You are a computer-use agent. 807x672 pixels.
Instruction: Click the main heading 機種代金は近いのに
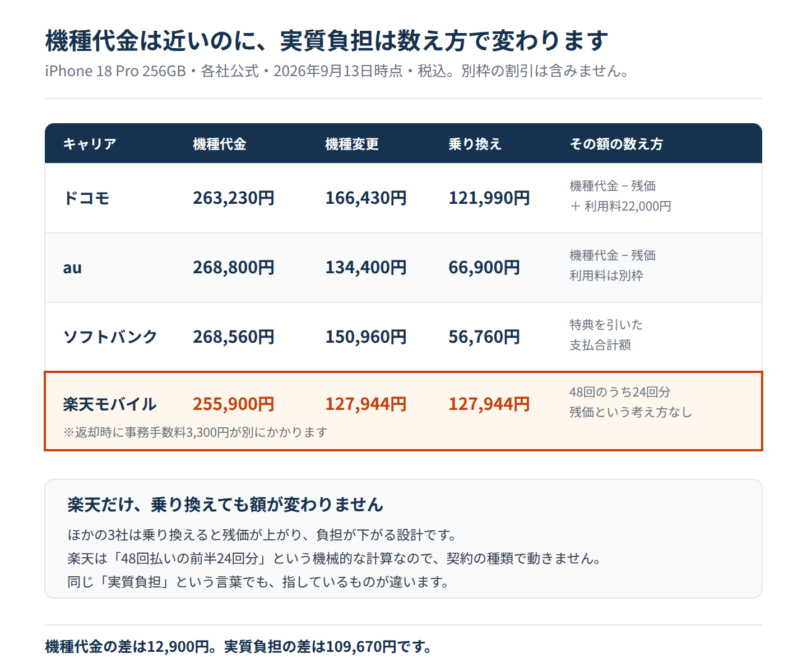click(x=327, y=40)
